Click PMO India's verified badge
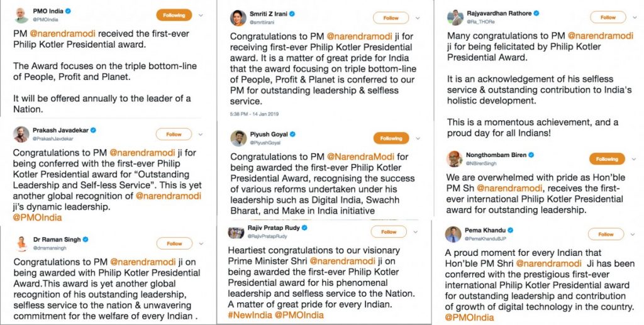This screenshot has width=644, height=325. [68, 11]
